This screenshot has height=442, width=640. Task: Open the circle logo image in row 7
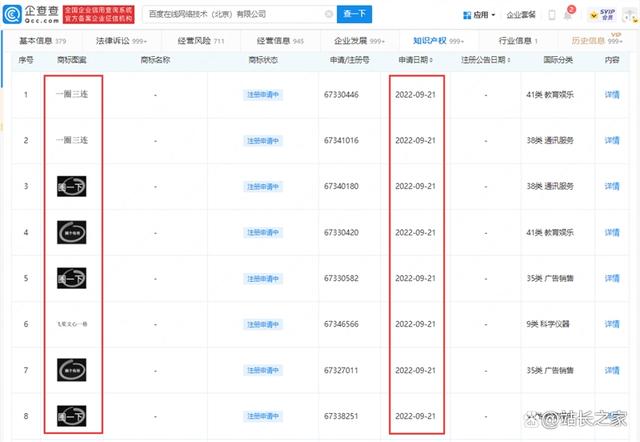point(71,370)
